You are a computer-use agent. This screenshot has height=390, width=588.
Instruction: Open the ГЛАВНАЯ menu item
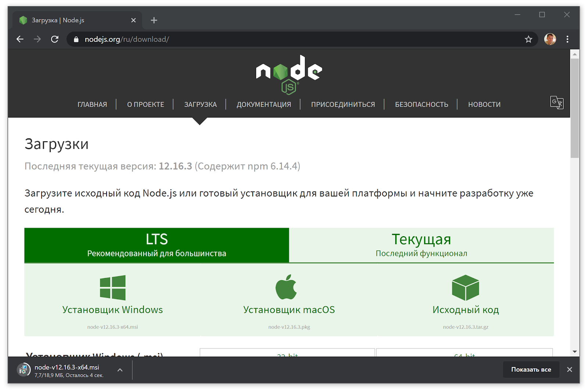tap(92, 105)
